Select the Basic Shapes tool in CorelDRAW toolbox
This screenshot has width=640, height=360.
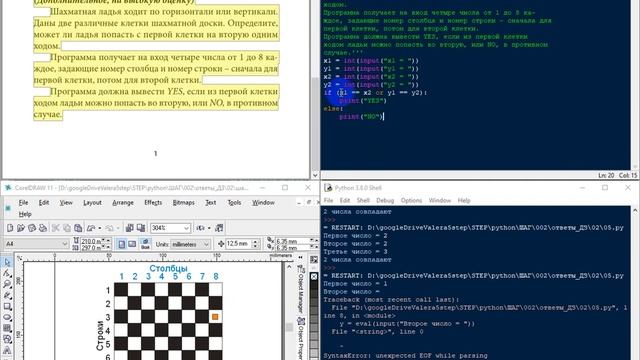7,339
